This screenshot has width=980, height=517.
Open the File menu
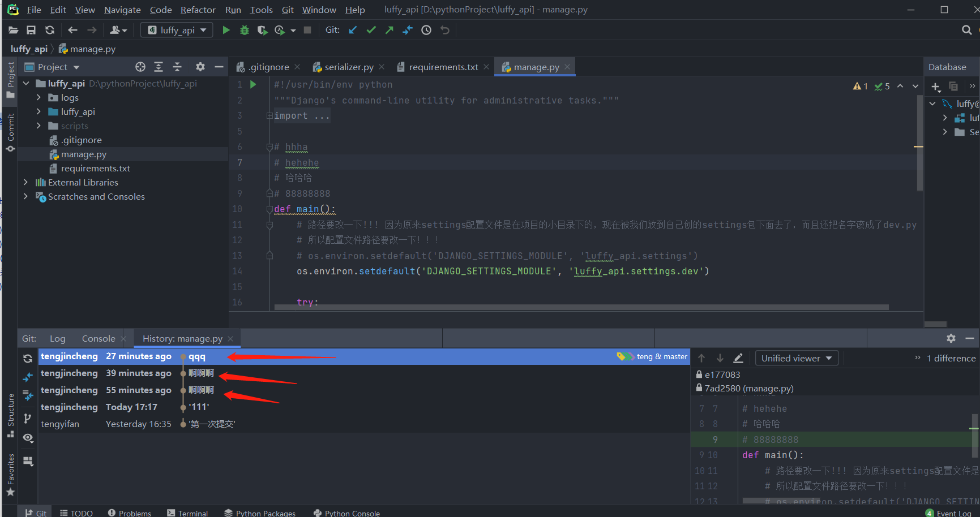pos(34,10)
